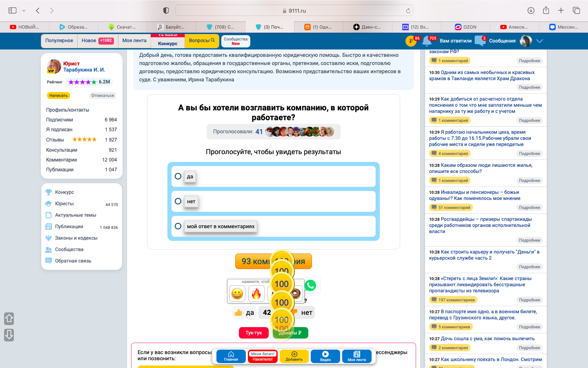Click the scroll down arrow icon
588x368 pixels.
pos(9,335)
